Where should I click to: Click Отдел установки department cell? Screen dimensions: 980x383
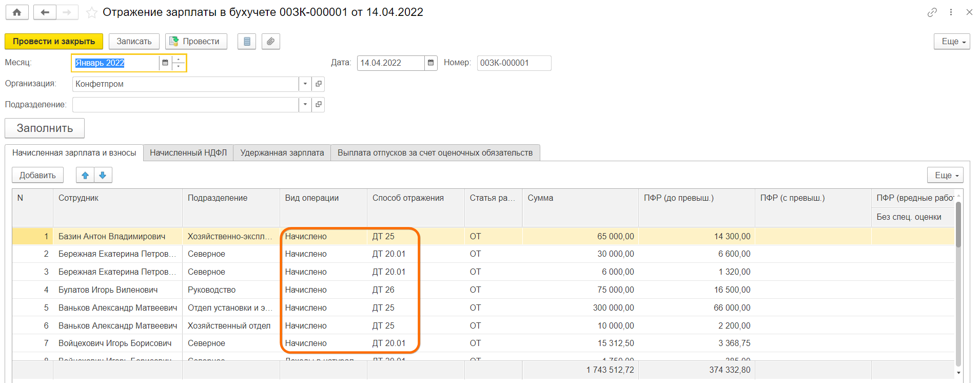tap(230, 308)
